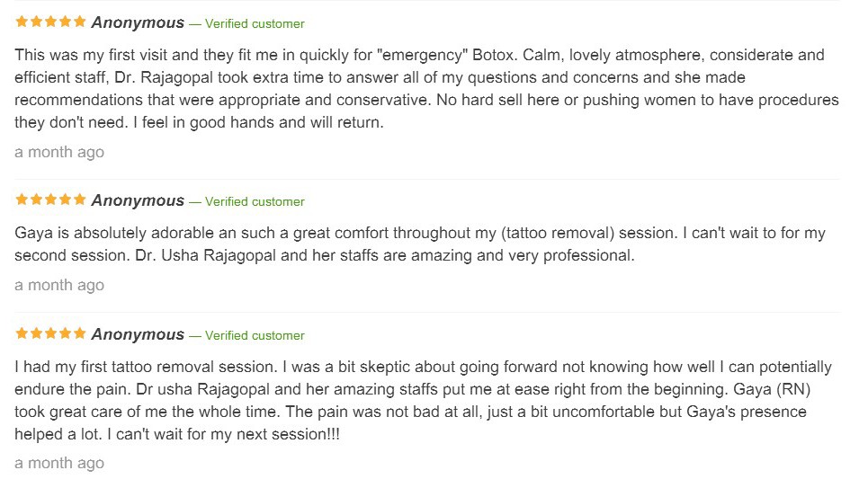Click first star of the Botox review rating

[22, 22]
